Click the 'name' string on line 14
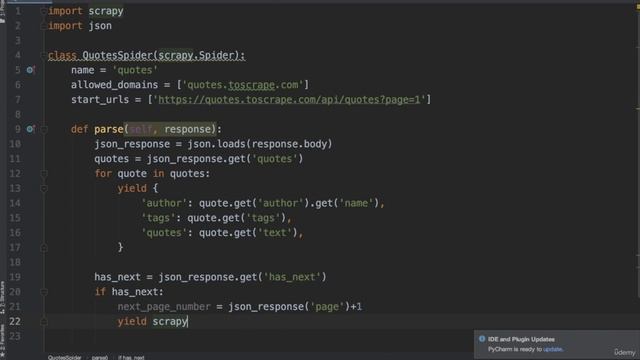The image size is (640, 360). pos(356,203)
